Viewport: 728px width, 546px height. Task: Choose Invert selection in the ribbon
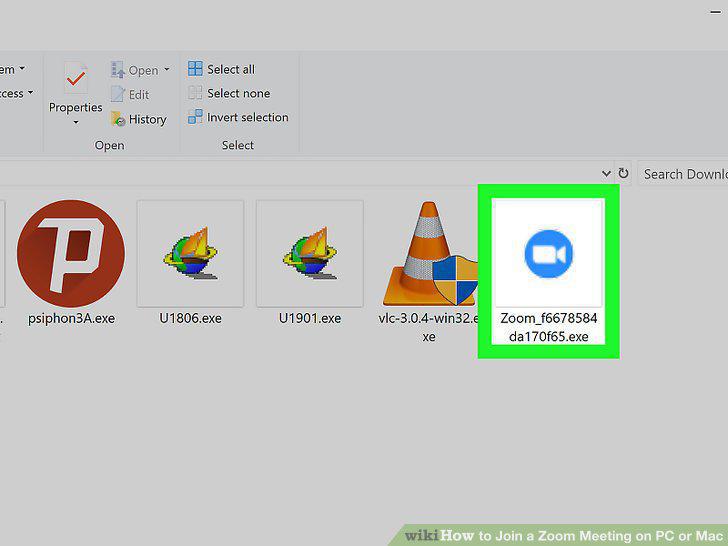(x=238, y=117)
